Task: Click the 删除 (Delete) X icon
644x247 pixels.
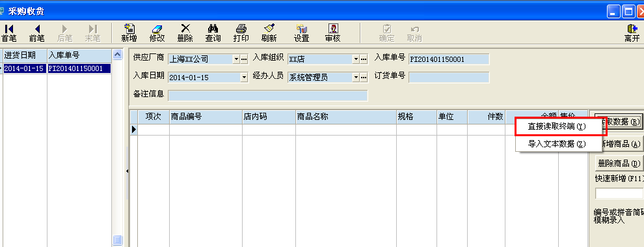Action: (185, 33)
